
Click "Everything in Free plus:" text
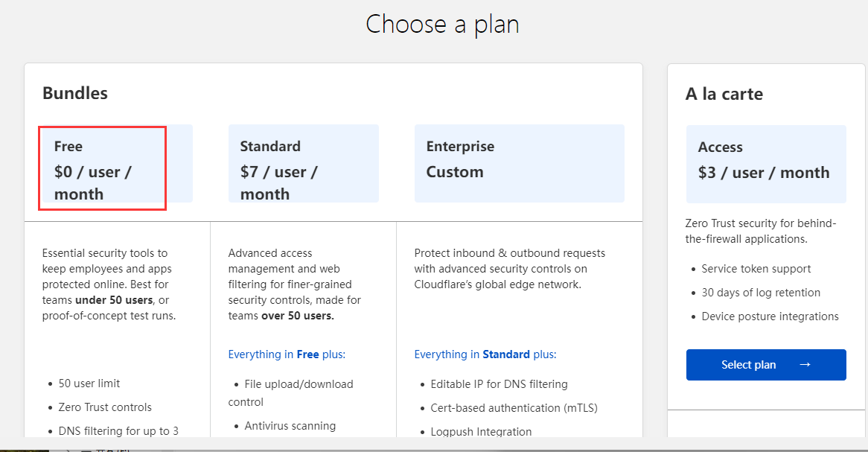tap(287, 354)
